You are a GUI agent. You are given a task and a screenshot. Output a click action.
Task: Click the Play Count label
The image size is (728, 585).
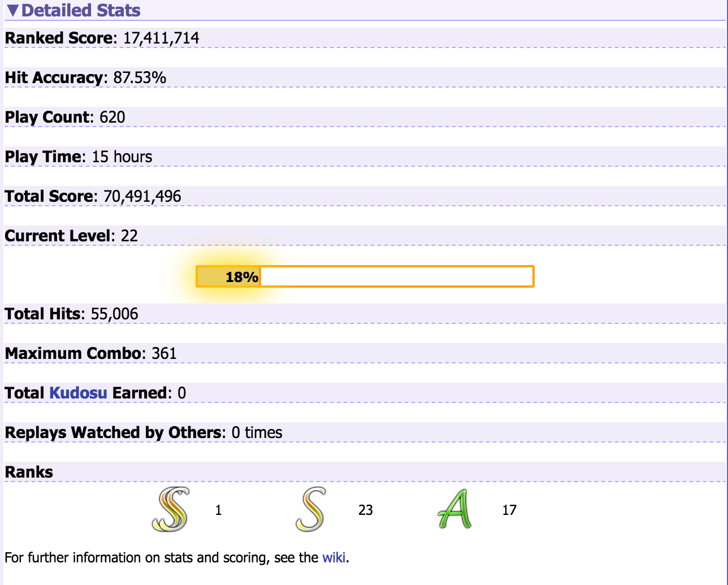pyautogui.click(x=47, y=118)
